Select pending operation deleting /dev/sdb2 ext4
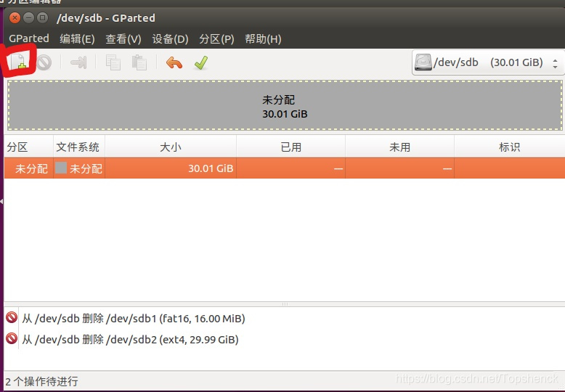 (130, 340)
